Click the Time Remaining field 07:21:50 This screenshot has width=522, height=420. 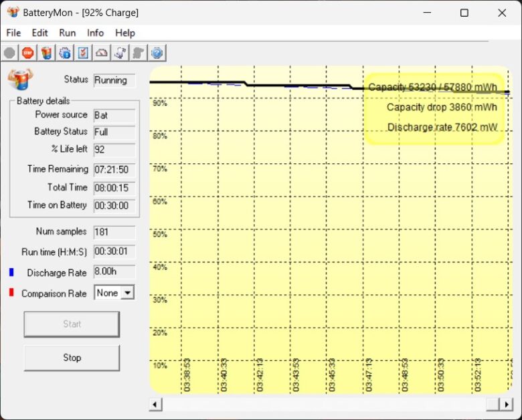(x=114, y=170)
